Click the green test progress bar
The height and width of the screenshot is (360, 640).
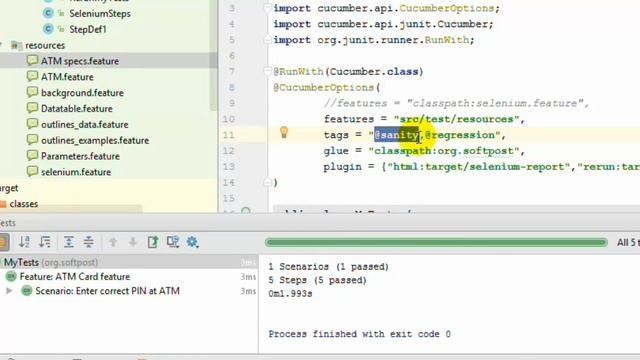pos(436,242)
